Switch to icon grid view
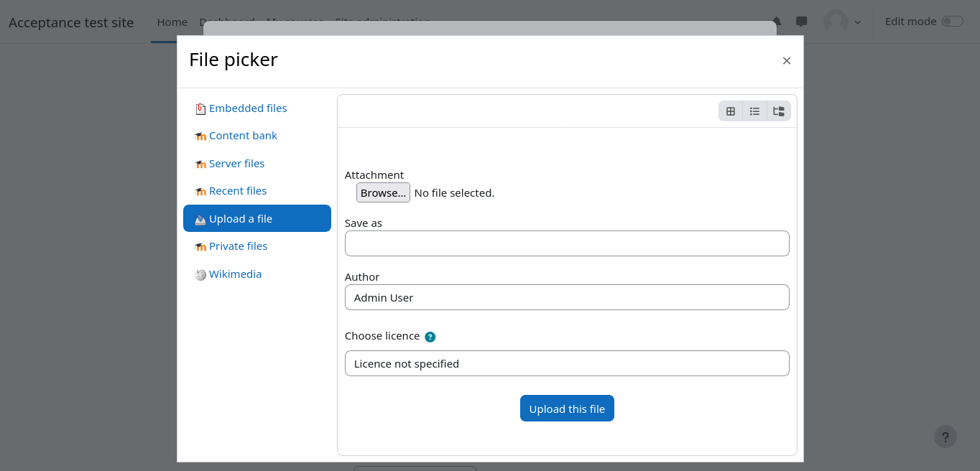Image resolution: width=980 pixels, height=471 pixels. tap(731, 111)
